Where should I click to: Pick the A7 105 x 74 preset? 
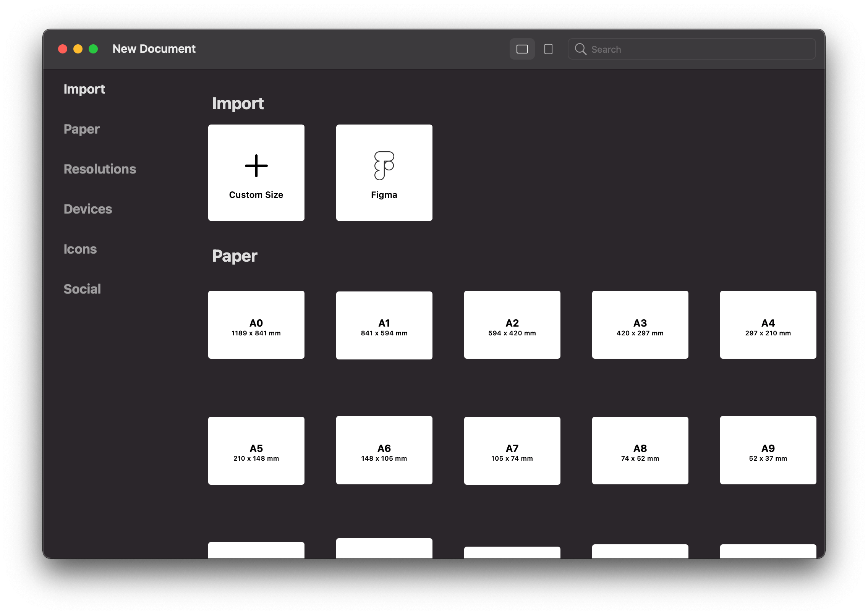512,451
